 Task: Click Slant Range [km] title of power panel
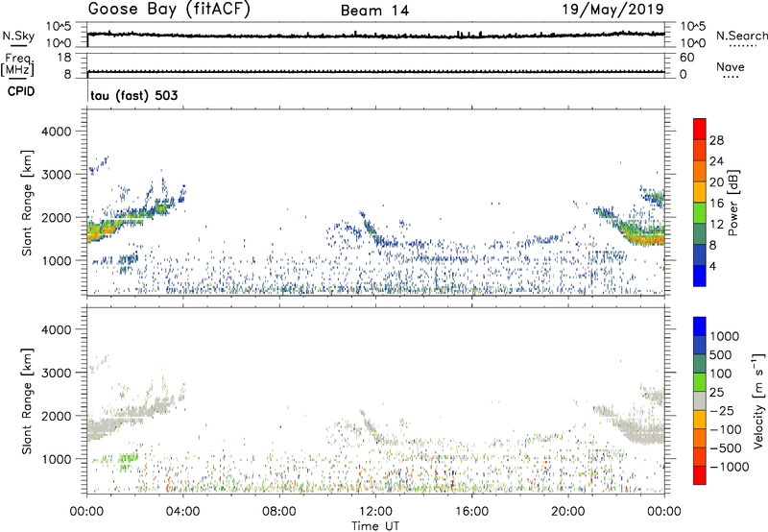[x=27, y=204]
